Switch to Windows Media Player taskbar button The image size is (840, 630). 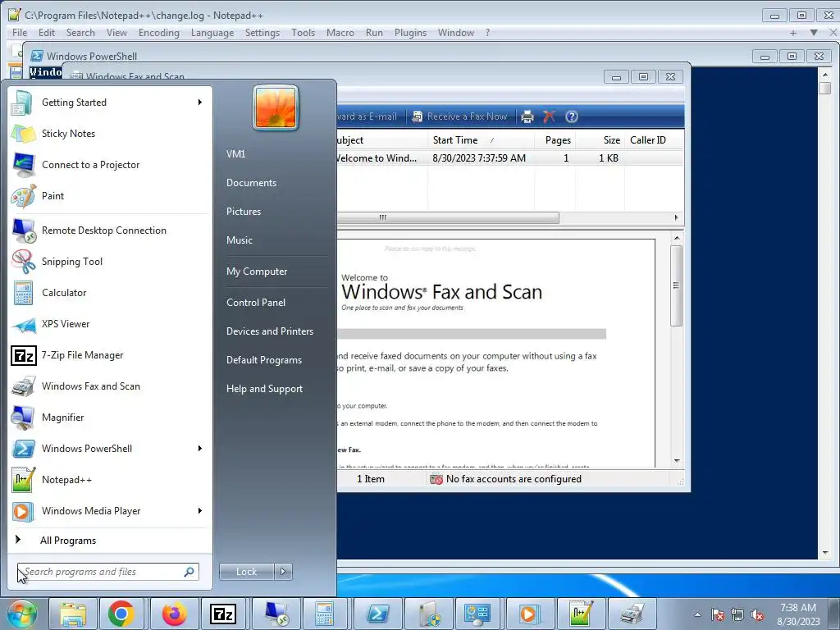pyautogui.click(x=528, y=614)
